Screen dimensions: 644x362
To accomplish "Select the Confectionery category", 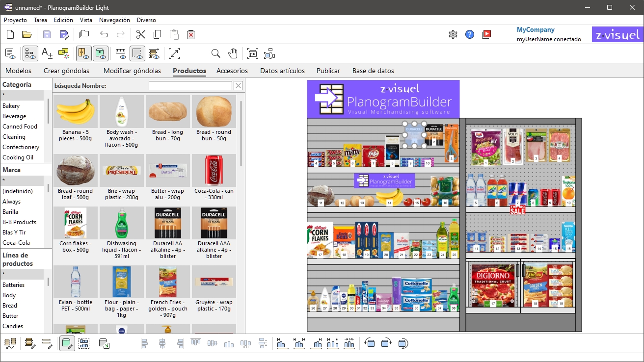I will [21, 147].
